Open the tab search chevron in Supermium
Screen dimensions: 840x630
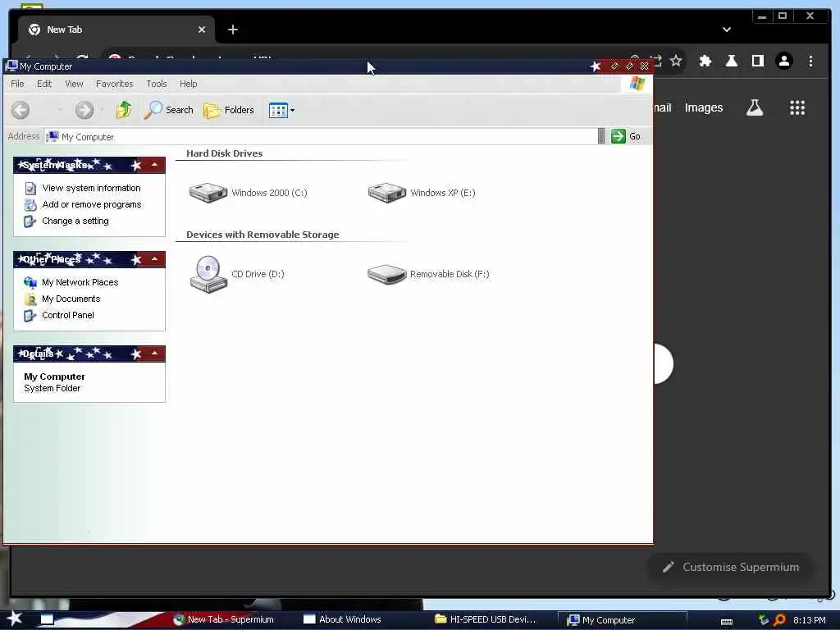click(x=727, y=30)
